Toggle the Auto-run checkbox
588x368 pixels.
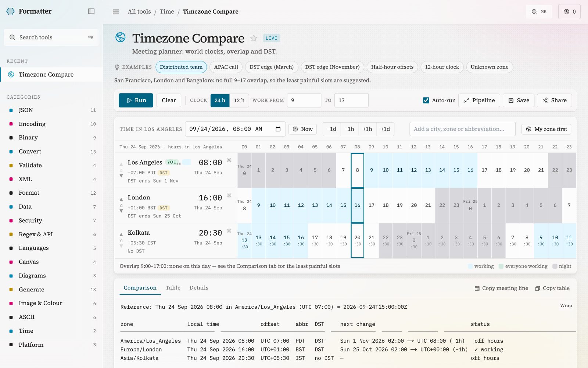tap(426, 100)
